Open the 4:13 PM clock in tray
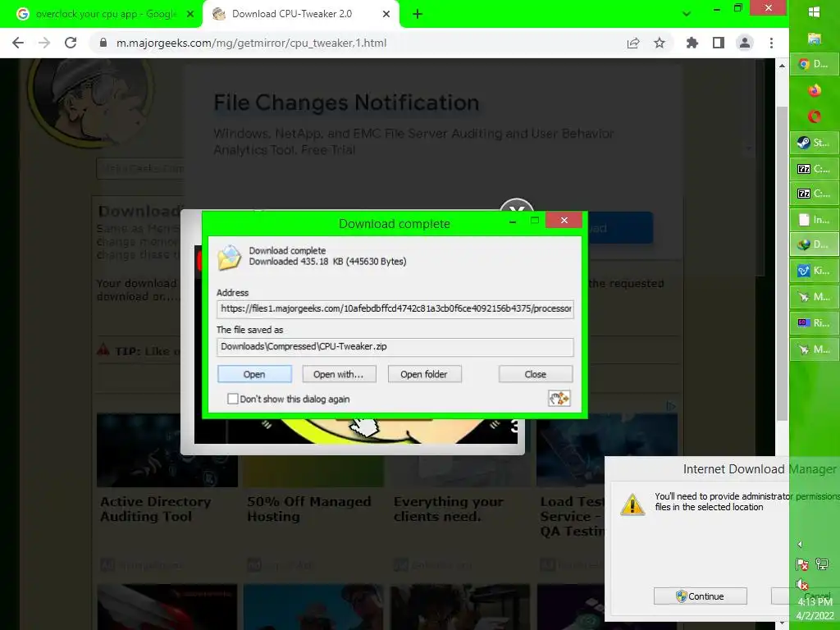Screen dimensions: 840x630 (815, 609)
